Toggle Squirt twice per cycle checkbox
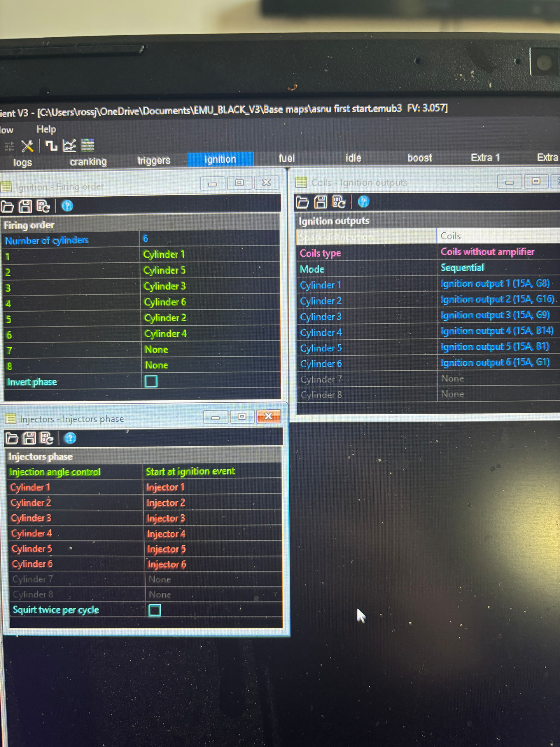The image size is (560, 747). pos(155,610)
